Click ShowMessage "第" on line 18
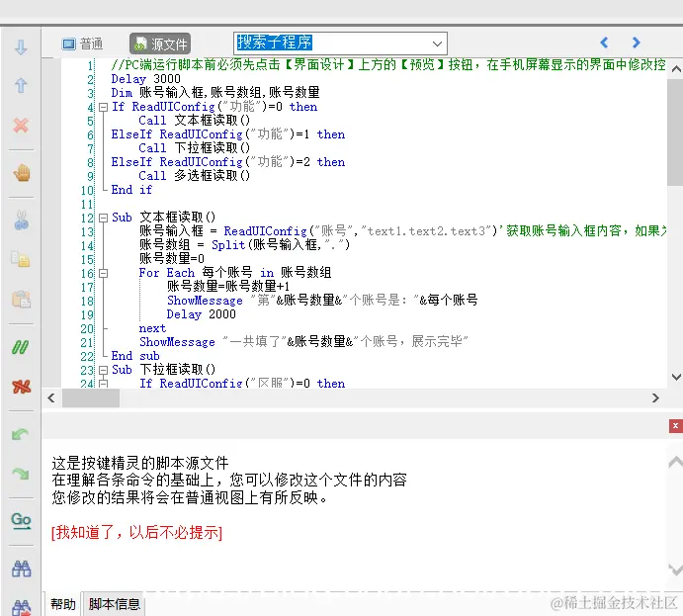 (322, 301)
